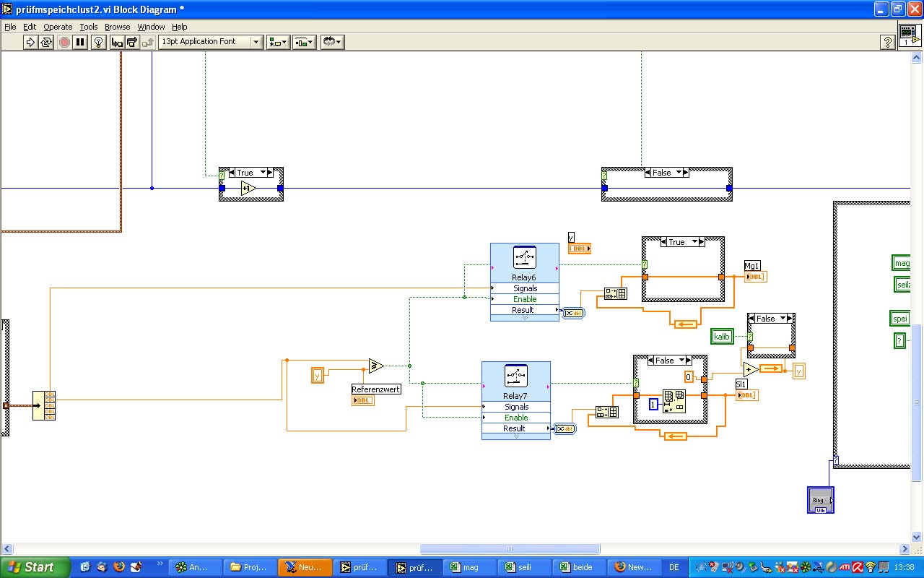This screenshot has width=924, height=578.
Task: Toggle Highlight Execution light bulb
Action: (99, 42)
